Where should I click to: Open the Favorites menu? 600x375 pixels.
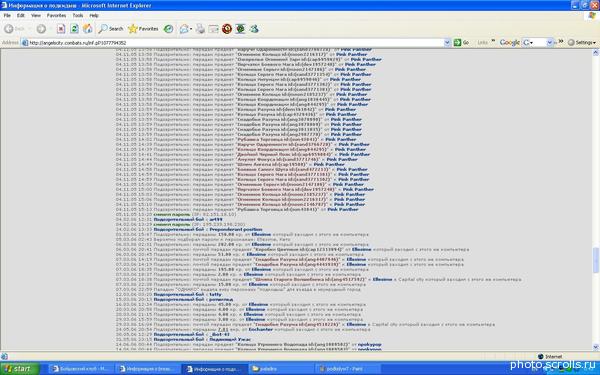coord(56,15)
